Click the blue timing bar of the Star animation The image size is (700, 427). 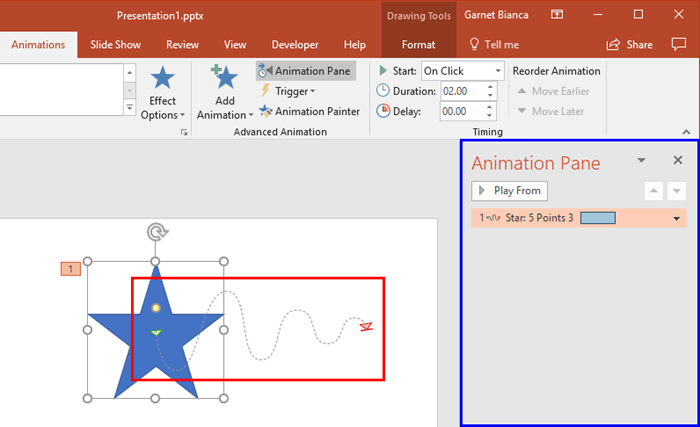[x=598, y=218]
